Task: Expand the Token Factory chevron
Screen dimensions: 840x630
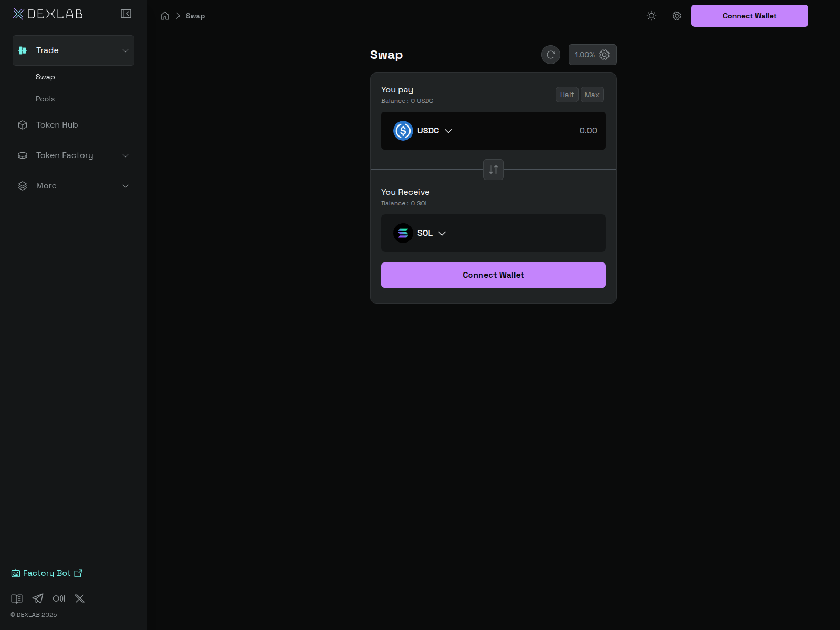Action: point(125,155)
